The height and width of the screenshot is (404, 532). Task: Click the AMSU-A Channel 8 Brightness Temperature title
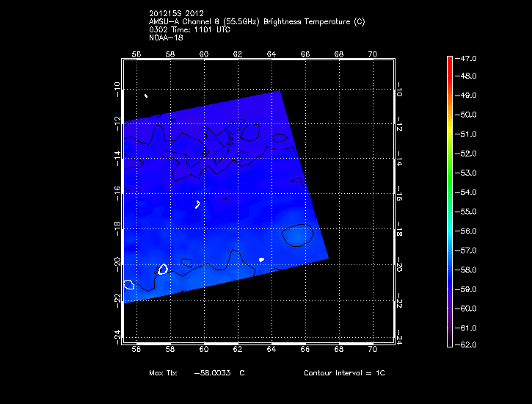(255, 21)
